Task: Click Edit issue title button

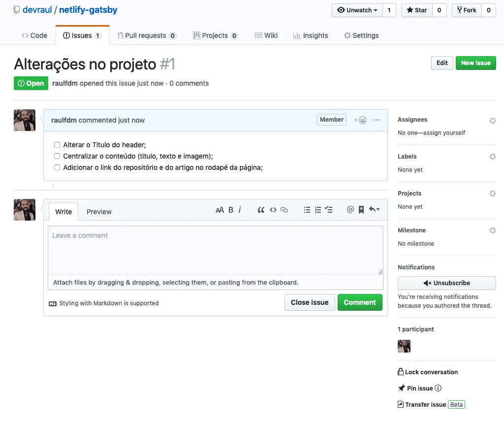Action: click(442, 63)
